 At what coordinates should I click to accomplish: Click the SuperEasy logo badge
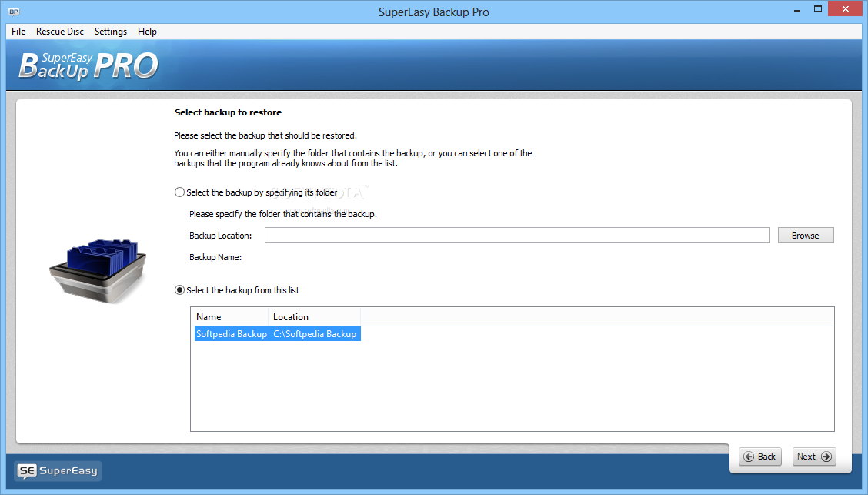(x=58, y=470)
